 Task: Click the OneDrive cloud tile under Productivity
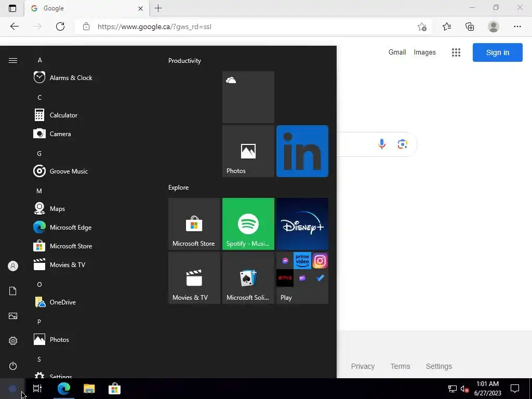248,97
